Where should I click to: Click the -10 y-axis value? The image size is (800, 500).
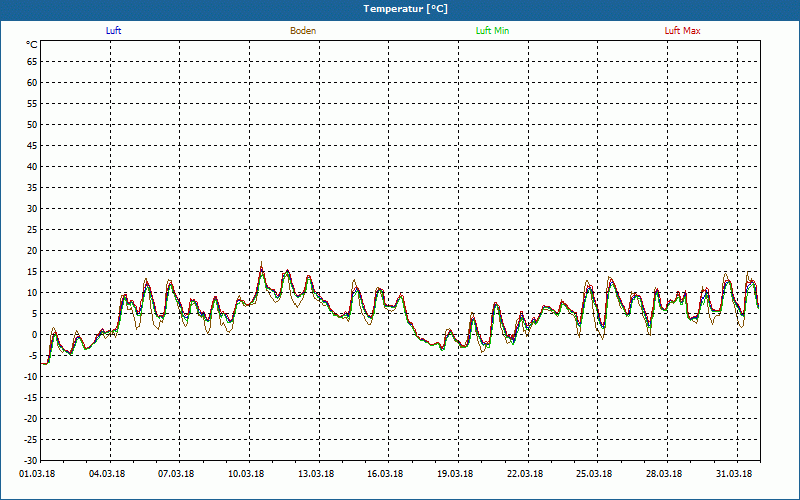(31, 377)
